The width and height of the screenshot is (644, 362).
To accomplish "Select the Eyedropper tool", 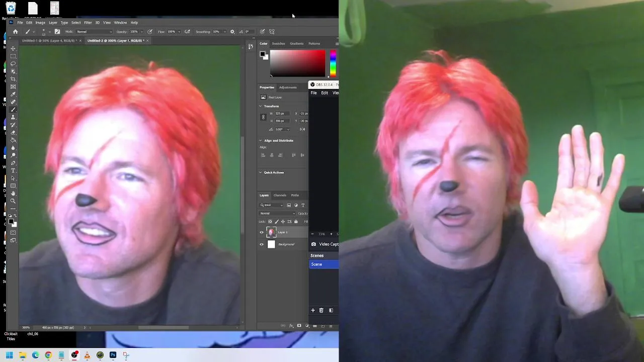I will pos(13,94).
